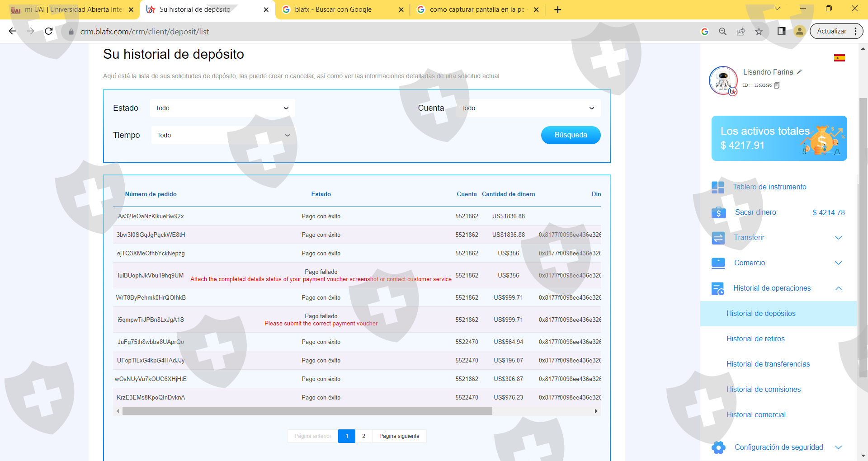Open the Sacar dinero link
The image size is (868, 461).
pyautogui.click(x=755, y=212)
